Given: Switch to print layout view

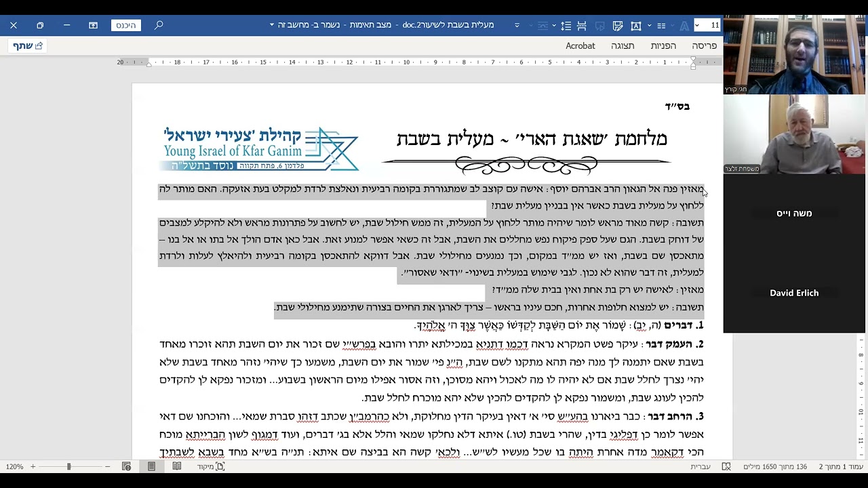Looking at the screenshot, I should pyautogui.click(x=151, y=466).
